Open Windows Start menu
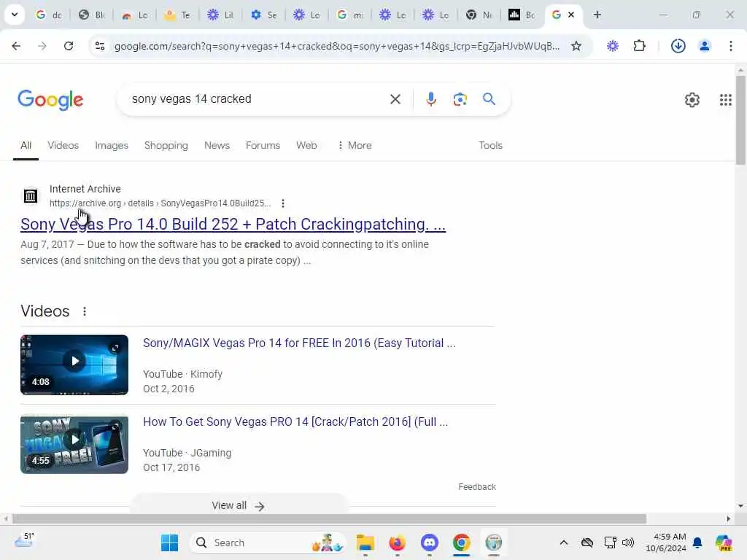The image size is (747, 560). pos(169,542)
